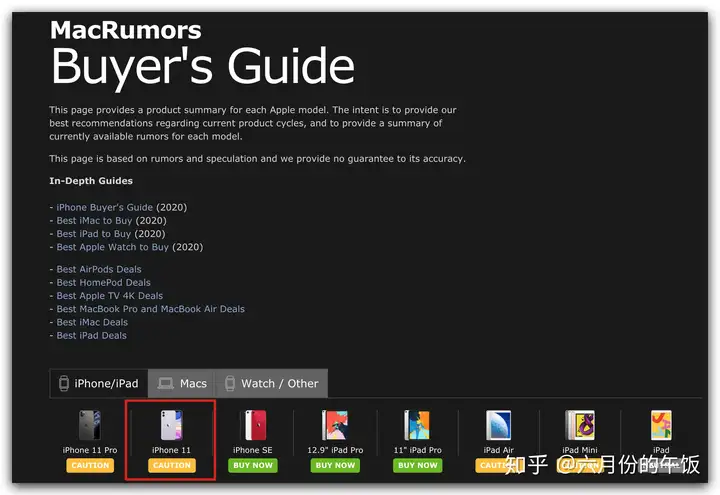Screen dimensions: 720x495
Task: Switch to the Macs tab
Action: [x=182, y=383]
